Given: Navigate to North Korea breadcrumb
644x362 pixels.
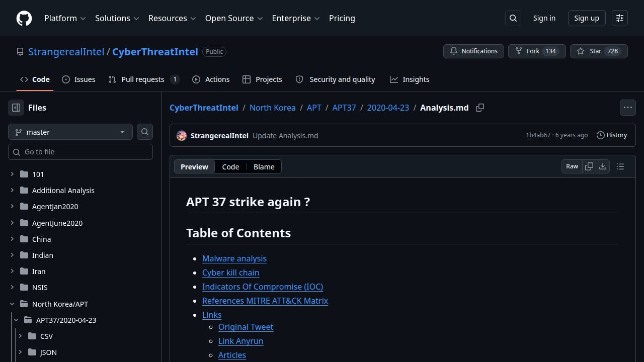Looking at the screenshot, I should click(273, 108).
